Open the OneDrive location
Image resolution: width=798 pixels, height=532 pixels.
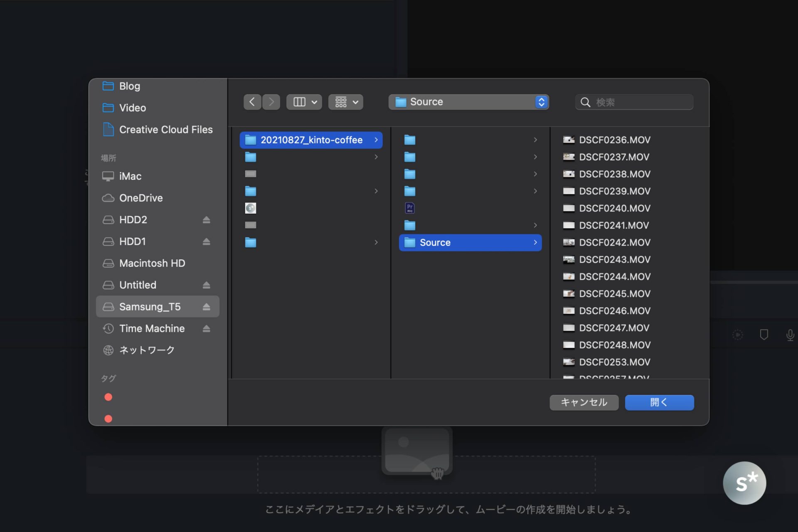click(x=141, y=198)
